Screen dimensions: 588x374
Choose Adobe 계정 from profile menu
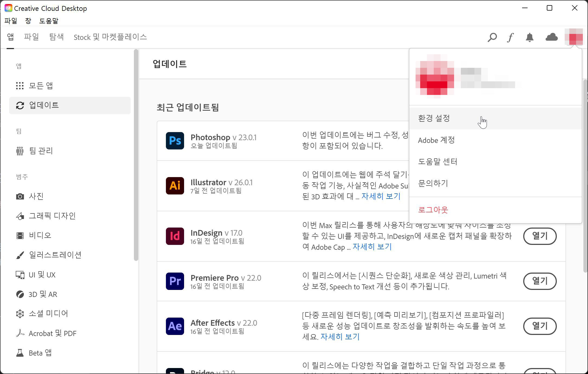pos(495,140)
